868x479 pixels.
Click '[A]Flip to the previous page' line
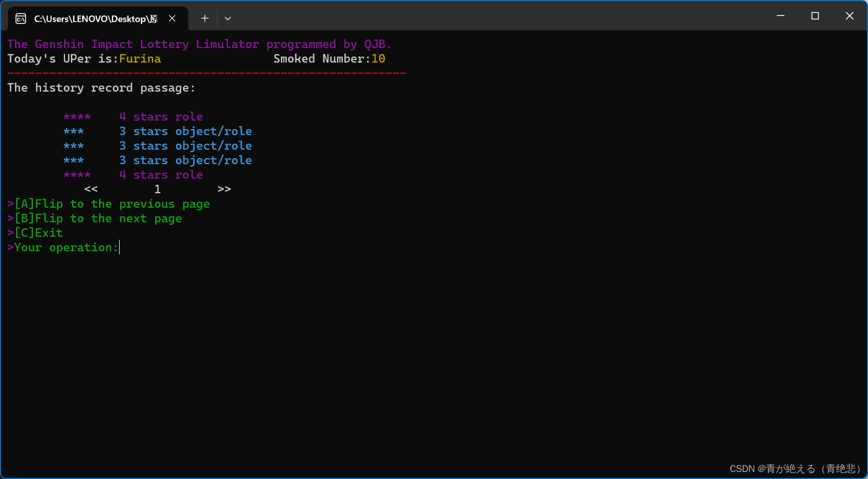coord(109,204)
